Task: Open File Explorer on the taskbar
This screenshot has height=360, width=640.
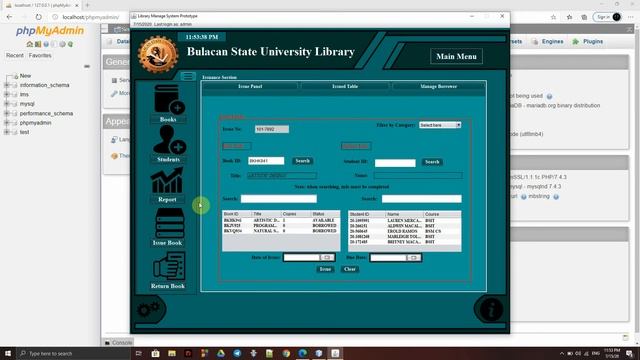Action: (x=172, y=353)
